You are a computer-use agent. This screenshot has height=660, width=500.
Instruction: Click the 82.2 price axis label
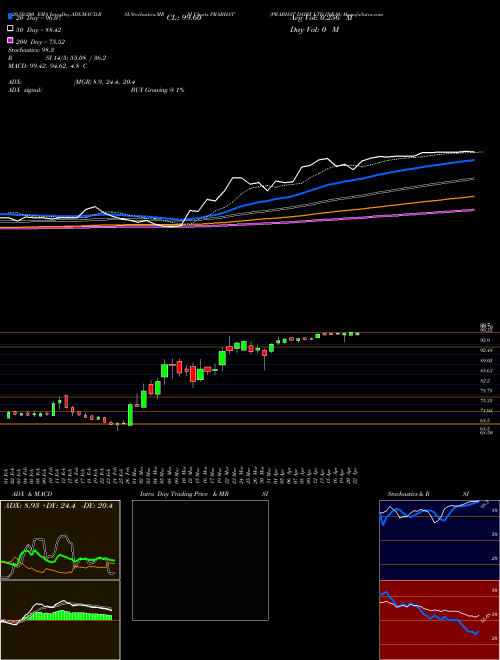pos(486,381)
